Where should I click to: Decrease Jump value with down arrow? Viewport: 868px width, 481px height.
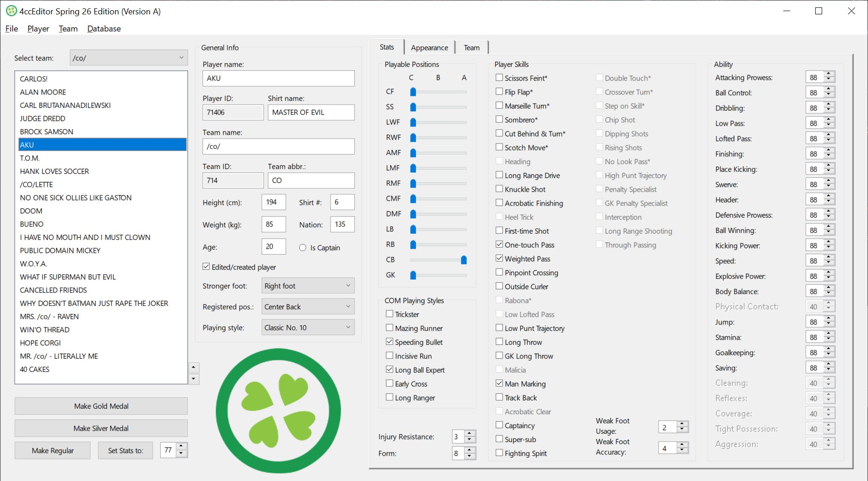tap(830, 325)
